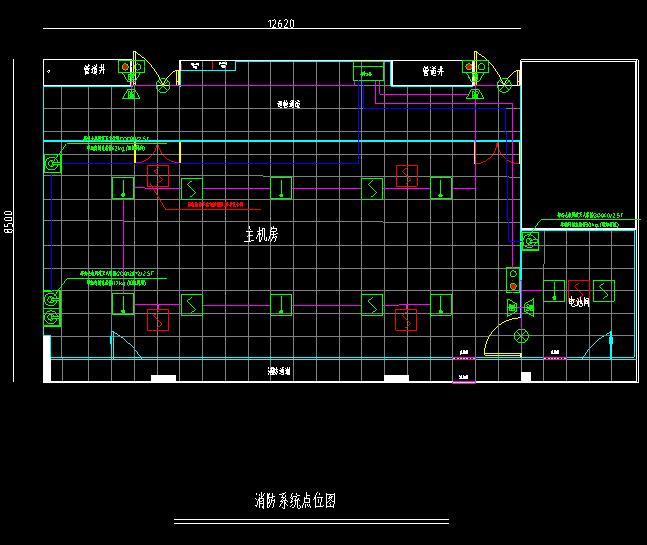
Task: Select the gas cylinder symbol in battery room
Action: (x=530, y=241)
